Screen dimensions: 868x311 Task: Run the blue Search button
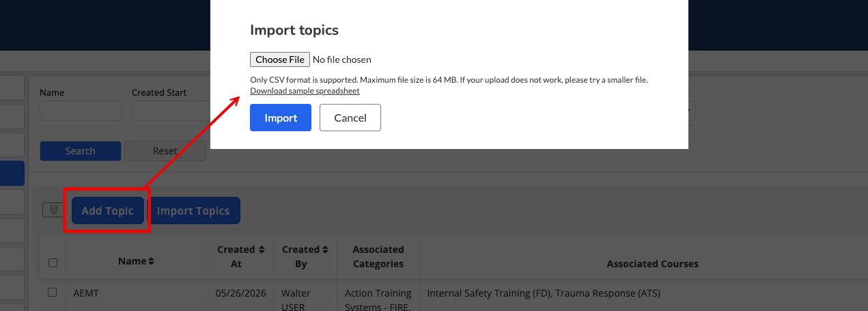[81, 151]
